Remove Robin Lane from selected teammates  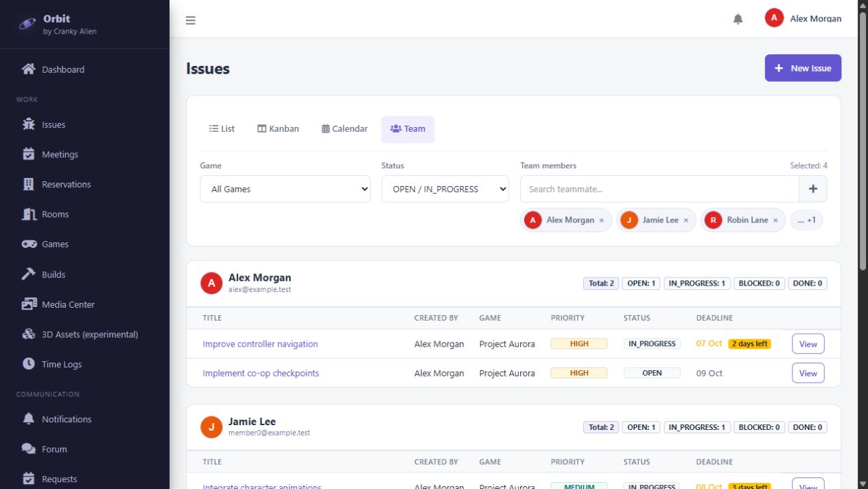[775, 220]
